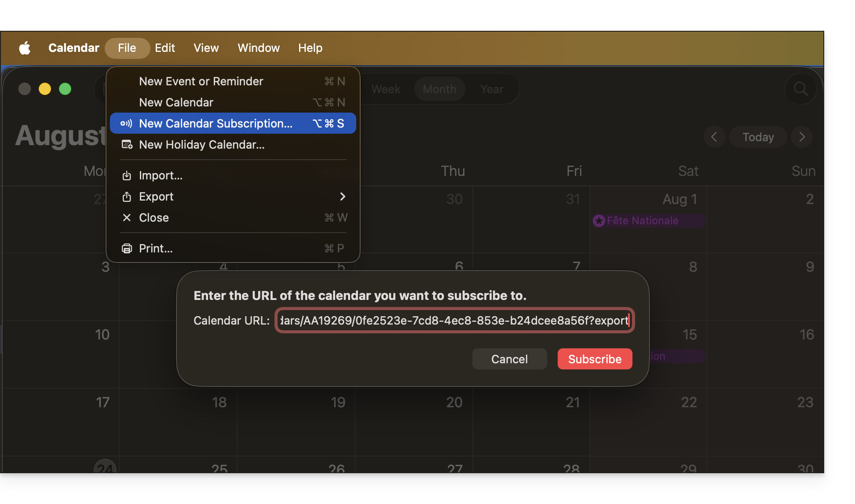
Task: Click the Subscribe button
Action: [x=595, y=359]
